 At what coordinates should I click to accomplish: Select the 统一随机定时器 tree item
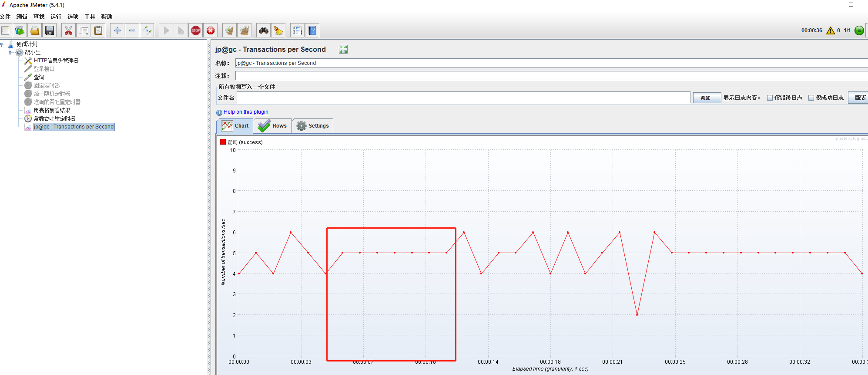[52, 94]
